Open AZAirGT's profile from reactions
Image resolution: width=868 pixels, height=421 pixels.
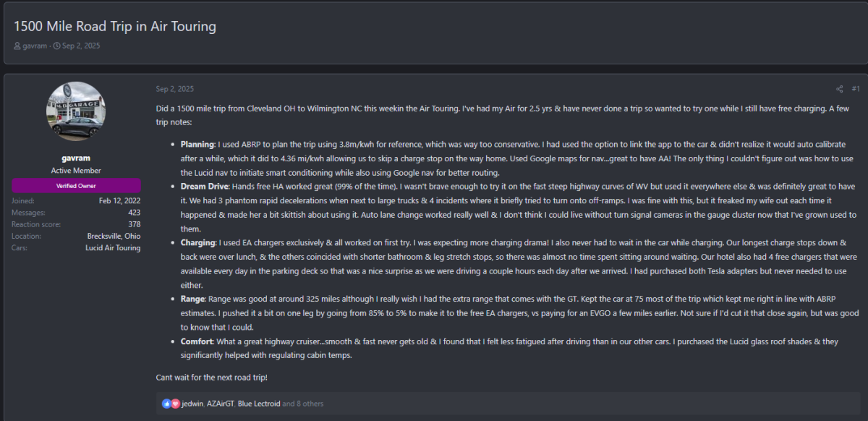click(x=219, y=404)
